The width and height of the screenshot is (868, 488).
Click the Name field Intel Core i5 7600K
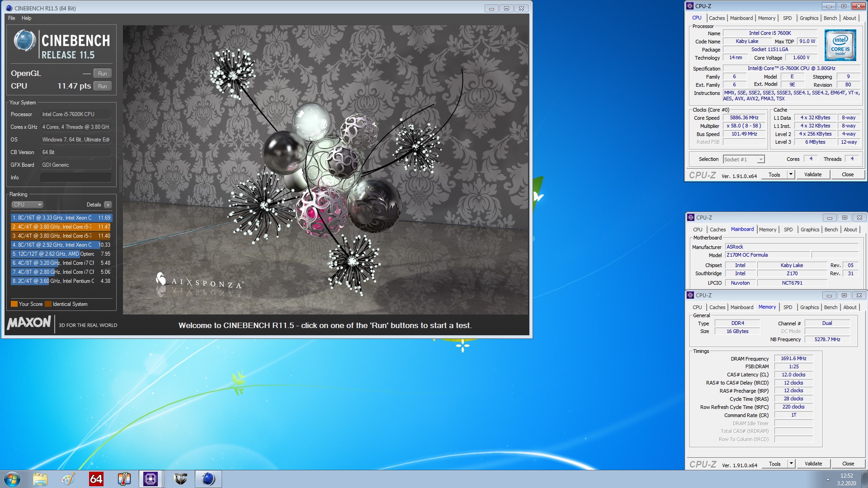click(x=770, y=33)
